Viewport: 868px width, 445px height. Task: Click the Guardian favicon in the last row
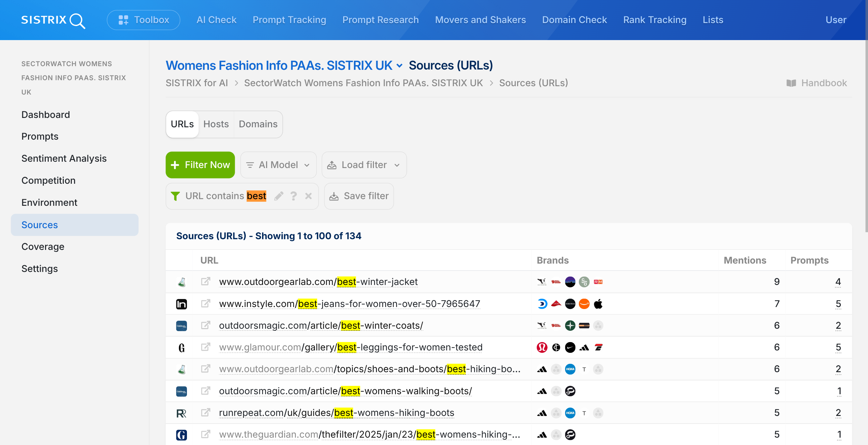(x=181, y=435)
